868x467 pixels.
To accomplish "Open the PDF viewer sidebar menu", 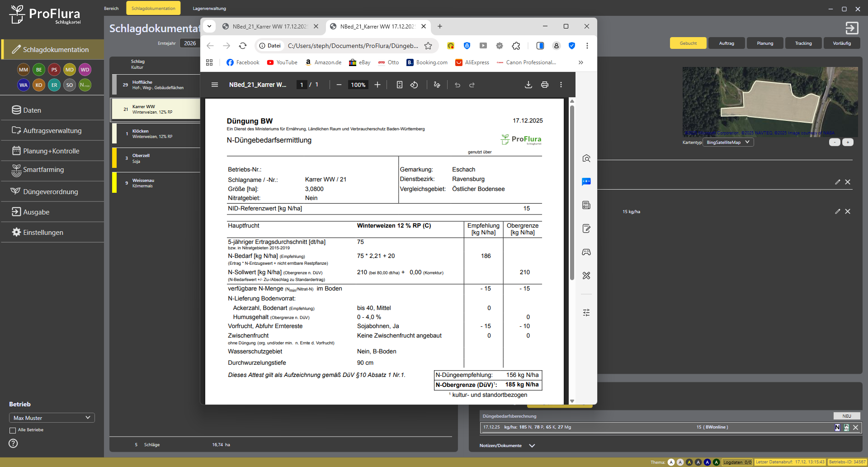I will (215, 85).
